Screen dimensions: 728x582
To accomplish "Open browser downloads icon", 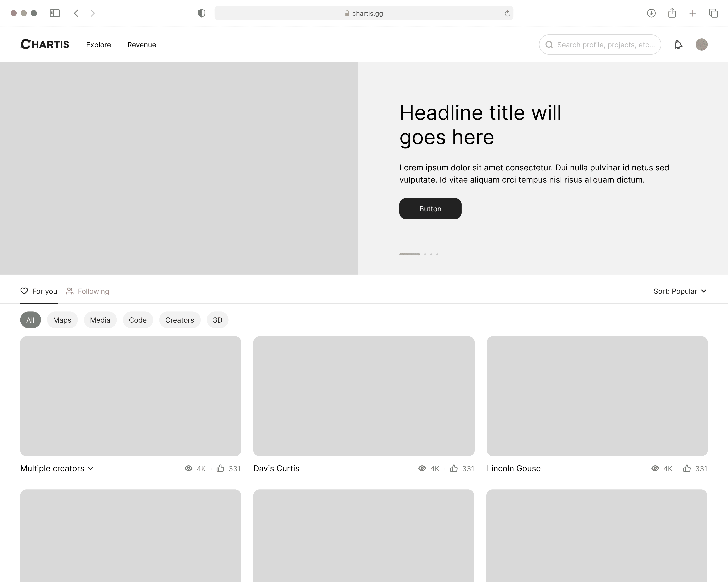I will tap(651, 13).
